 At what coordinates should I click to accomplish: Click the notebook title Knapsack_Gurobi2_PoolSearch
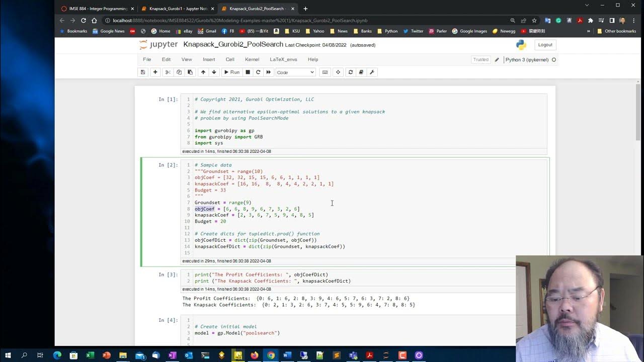[x=233, y=44]
